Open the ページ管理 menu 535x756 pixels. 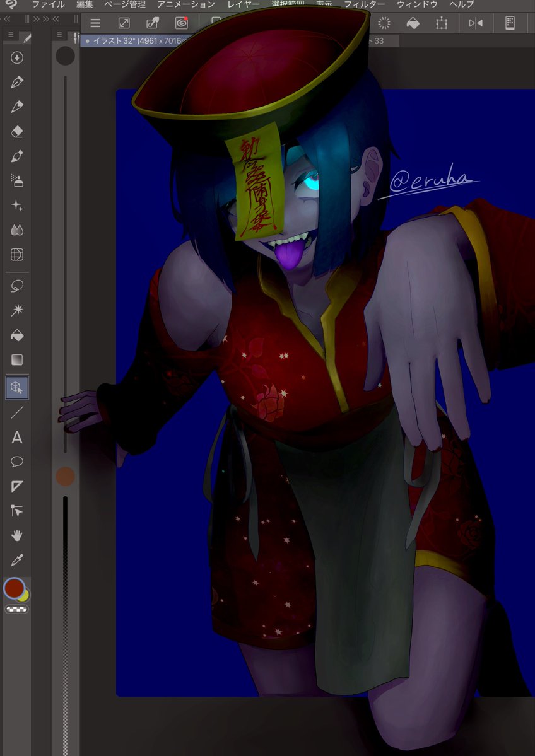[125, 4]
